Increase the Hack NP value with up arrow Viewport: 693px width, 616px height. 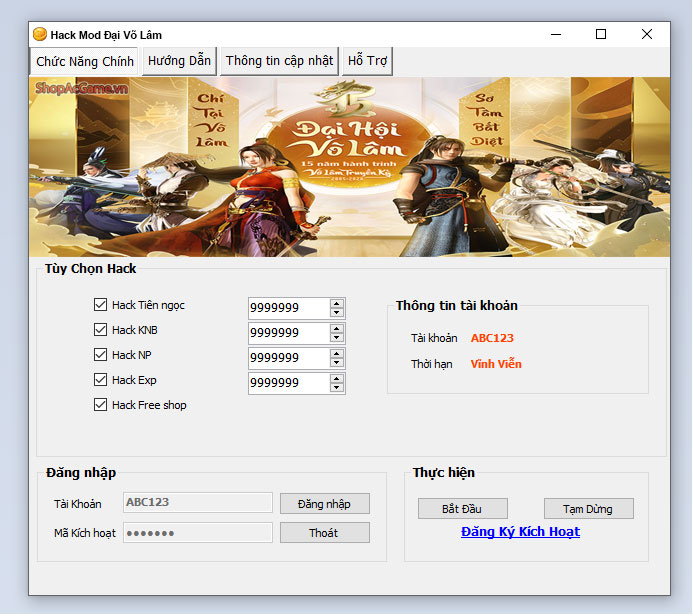(337, 354)
